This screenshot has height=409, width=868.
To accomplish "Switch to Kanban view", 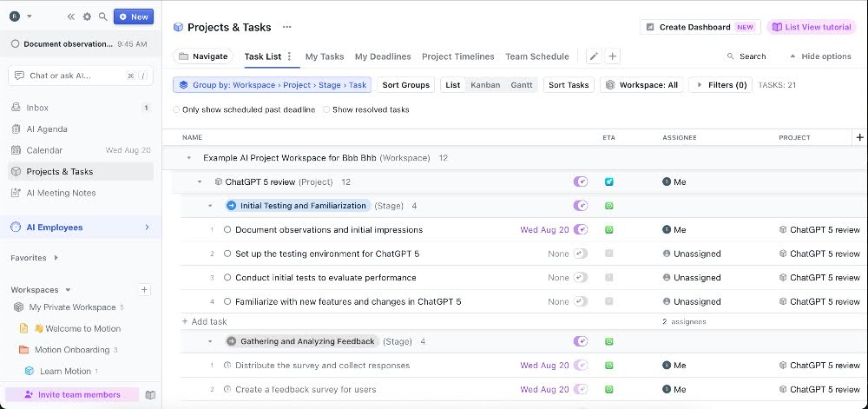I will [x=485, y=85].
